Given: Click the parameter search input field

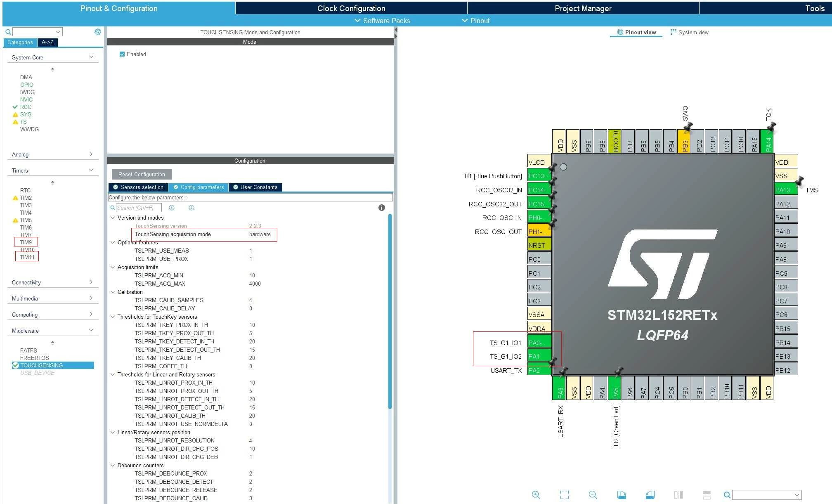Looking at the screenshot, I should coord(138,208).
